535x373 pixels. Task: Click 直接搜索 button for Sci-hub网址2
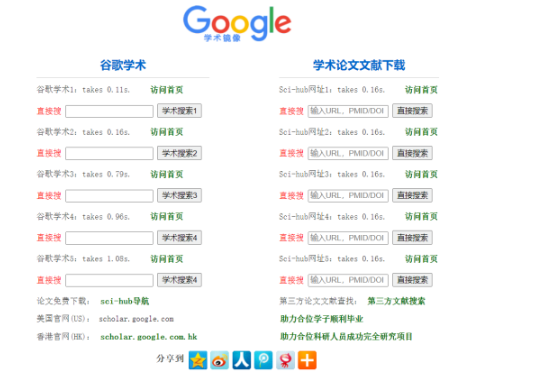pos(412,153)
